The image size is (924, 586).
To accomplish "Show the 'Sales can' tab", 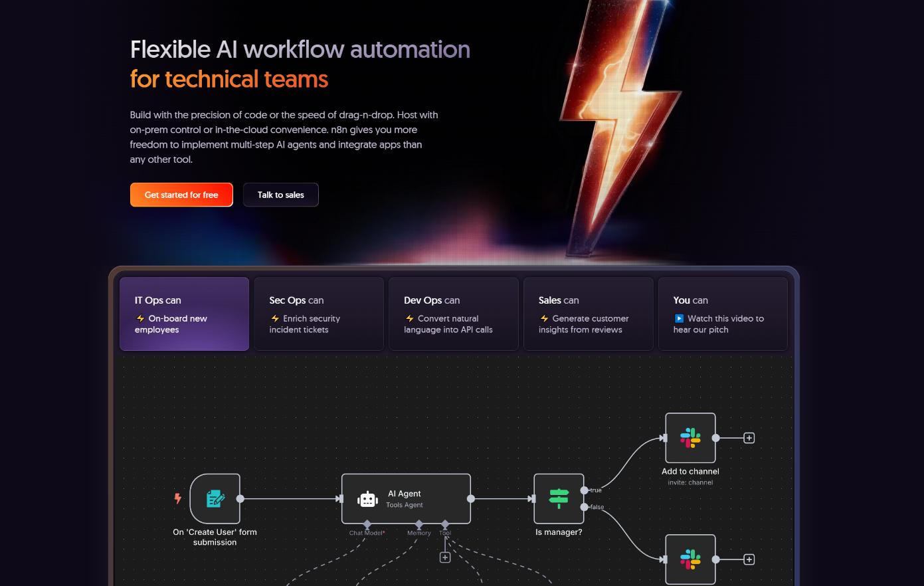I will coord(588,314).
